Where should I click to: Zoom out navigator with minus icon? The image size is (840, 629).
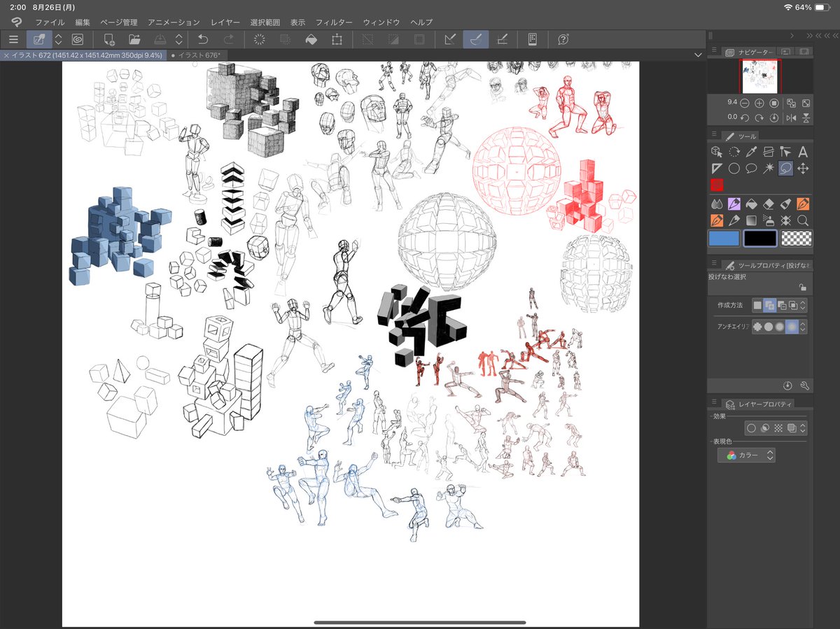coord(745,103)
